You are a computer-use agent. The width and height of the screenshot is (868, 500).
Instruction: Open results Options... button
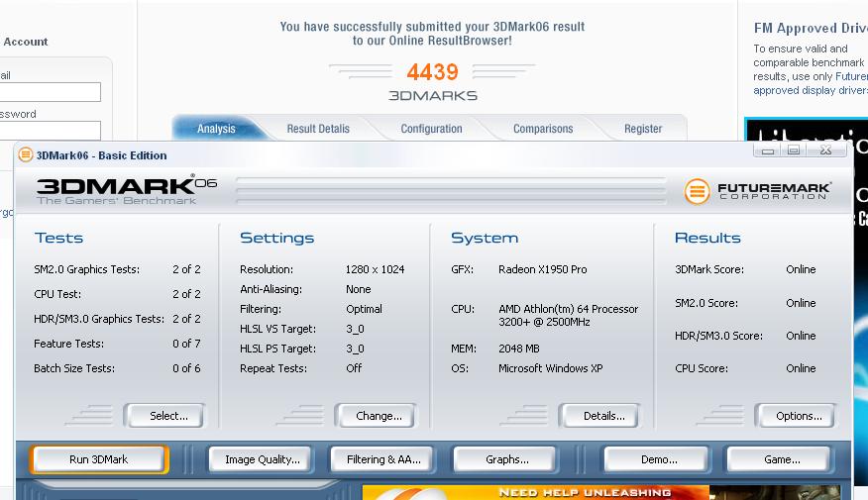click(x=795, y=416)
